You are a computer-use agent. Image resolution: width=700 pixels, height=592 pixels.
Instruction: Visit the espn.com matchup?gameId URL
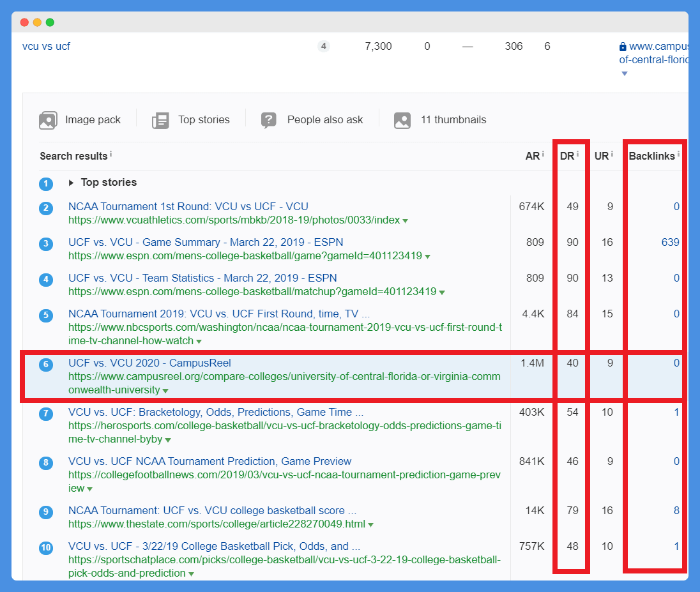(x=252, y=291)
